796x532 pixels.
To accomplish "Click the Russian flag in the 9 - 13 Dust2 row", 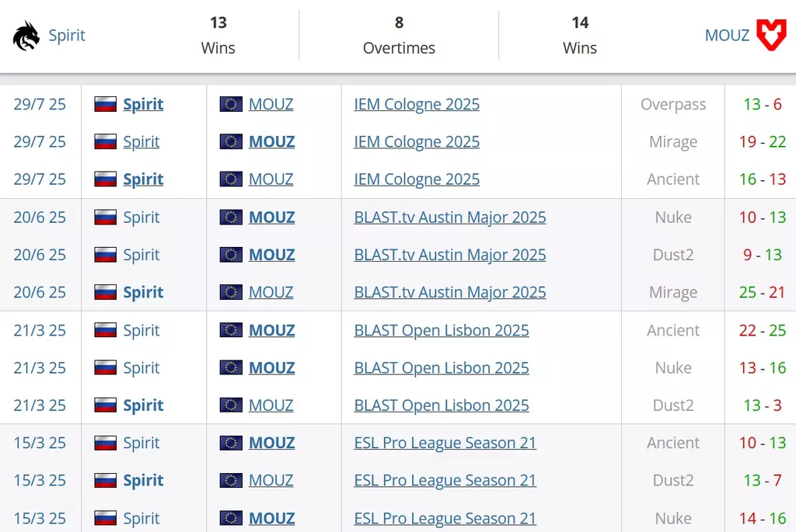I will (106, 255).
